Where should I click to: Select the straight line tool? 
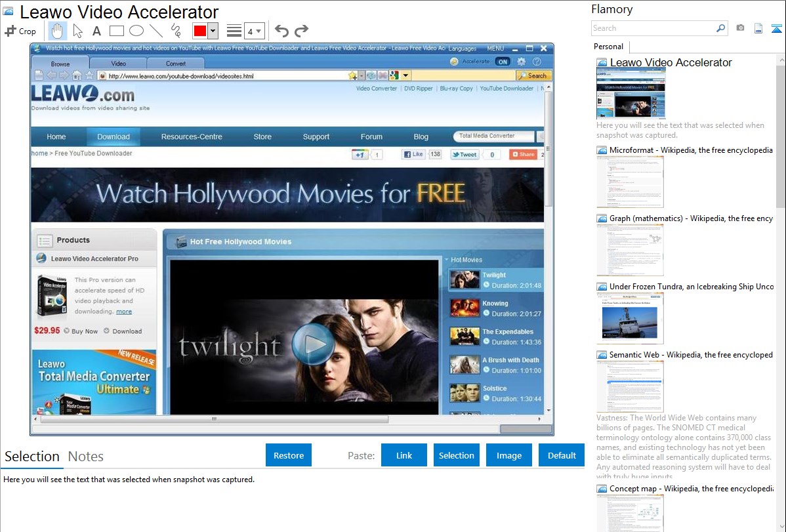point(156,31)
